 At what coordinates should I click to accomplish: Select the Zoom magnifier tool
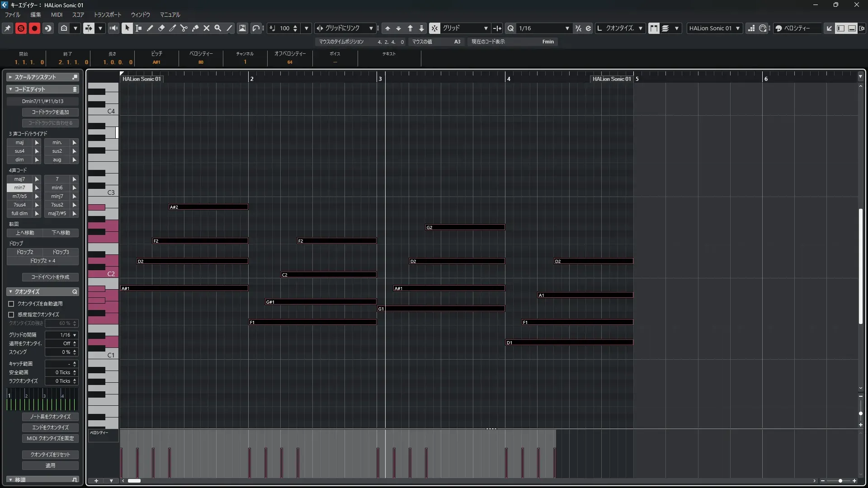coord(218,28)
